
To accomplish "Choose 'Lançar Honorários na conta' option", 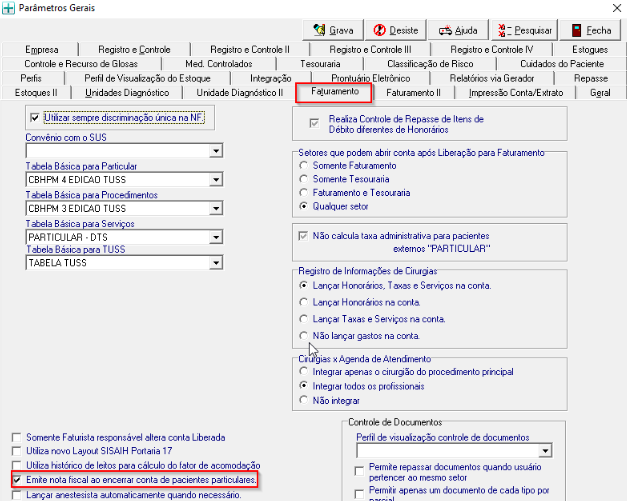I will tap(304, 302).
